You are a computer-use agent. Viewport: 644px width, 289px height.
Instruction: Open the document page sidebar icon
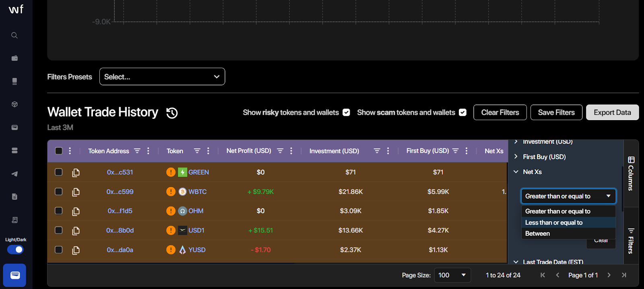[14, 197]
